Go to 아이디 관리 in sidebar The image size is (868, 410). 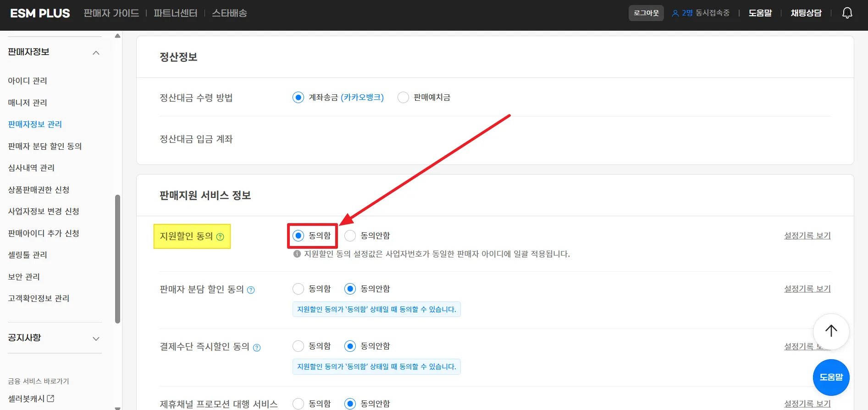[28, 81]
